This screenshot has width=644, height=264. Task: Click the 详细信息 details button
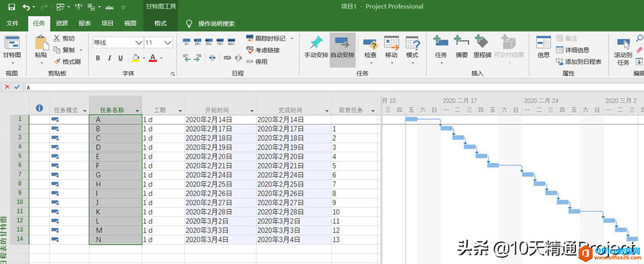[x=573, y=50]
